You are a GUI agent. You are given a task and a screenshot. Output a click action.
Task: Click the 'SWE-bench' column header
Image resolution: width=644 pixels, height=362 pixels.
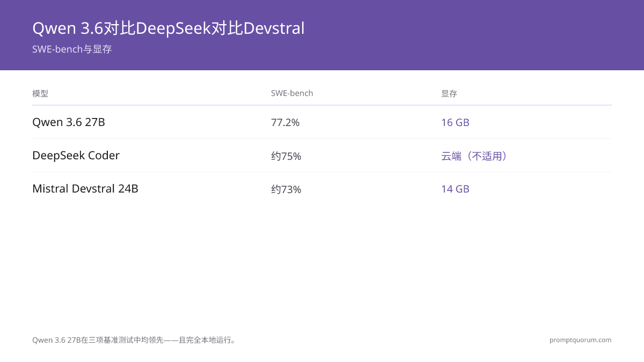point(292,93)
